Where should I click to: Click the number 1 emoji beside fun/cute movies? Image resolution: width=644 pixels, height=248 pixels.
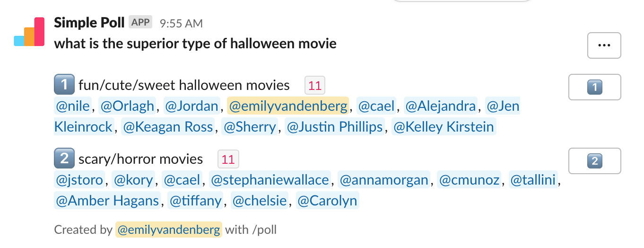(64, 85)
